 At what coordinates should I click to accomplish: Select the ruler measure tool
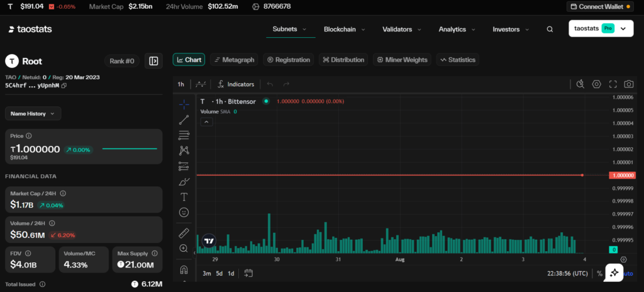click(184, 233)
